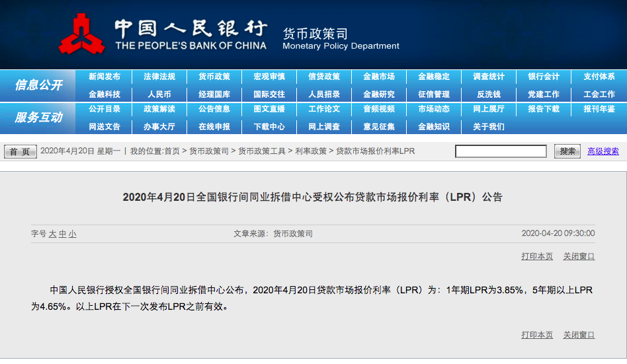
Task: Open the 货币政策 navigation item
Action: pyautogui.click(x=214, y=77)
